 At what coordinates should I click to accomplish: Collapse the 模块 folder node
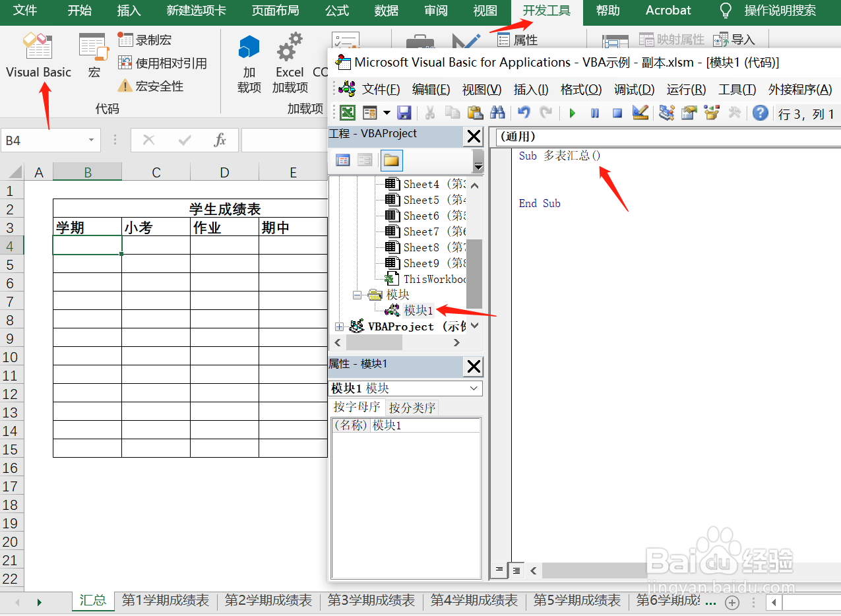coord(357,295)
